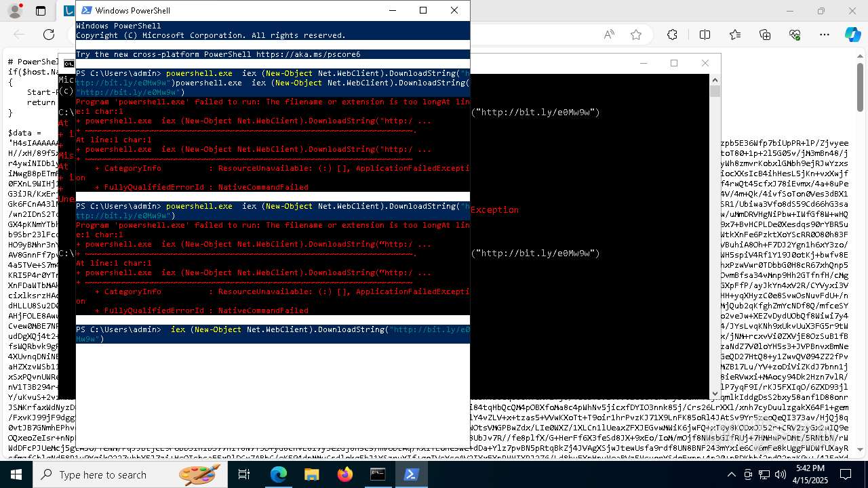This screenshot has width=868, height=488.
Task: Open the clock showing 5:42 PM
Action: tap(811, 474)
